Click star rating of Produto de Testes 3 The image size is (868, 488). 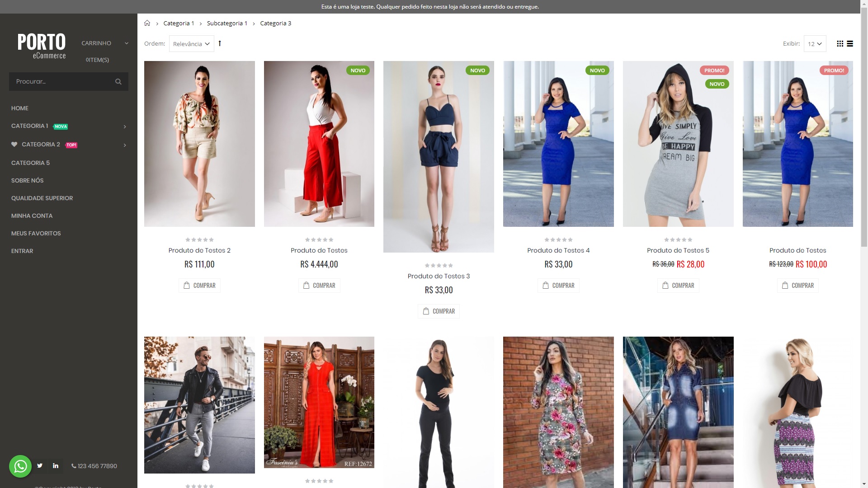[x=439, y=265]
